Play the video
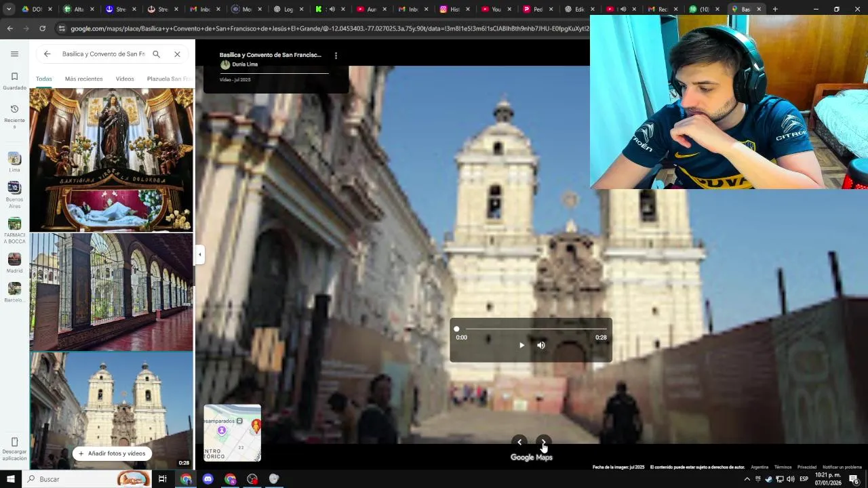 click(x=521, y=345)
